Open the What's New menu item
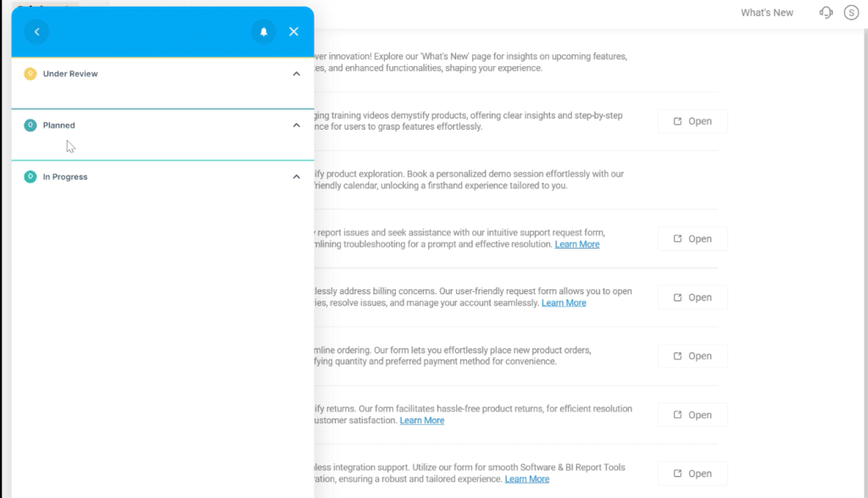Screen dimensions: 868x498 [x=766, y=13]
